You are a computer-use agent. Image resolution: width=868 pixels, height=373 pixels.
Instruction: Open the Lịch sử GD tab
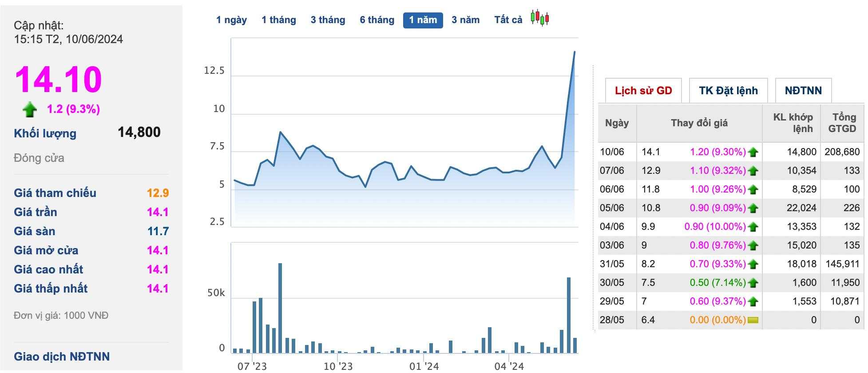click(x=643, y=91)
